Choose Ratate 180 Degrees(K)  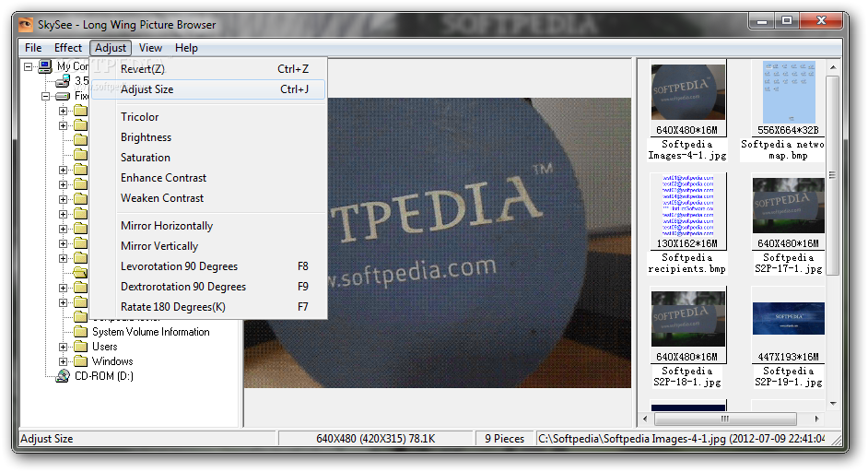209,307
